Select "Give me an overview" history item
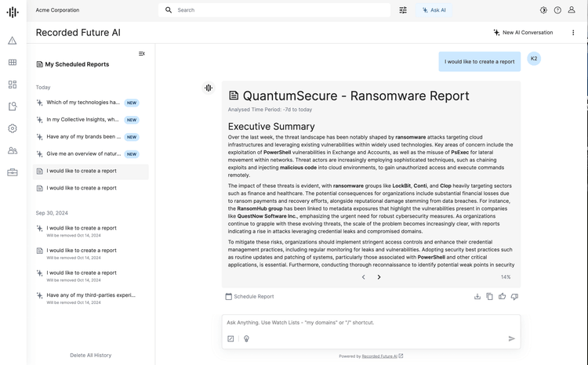588x365 pixels. coord(83,154)
